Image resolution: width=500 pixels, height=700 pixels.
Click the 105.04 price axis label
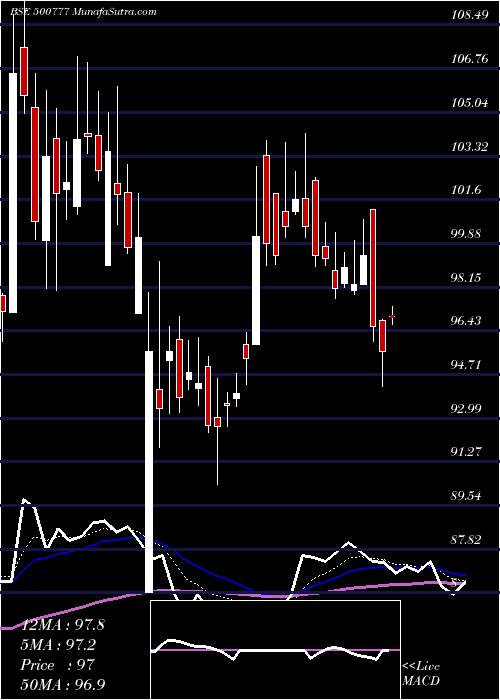tap(470, 103)
